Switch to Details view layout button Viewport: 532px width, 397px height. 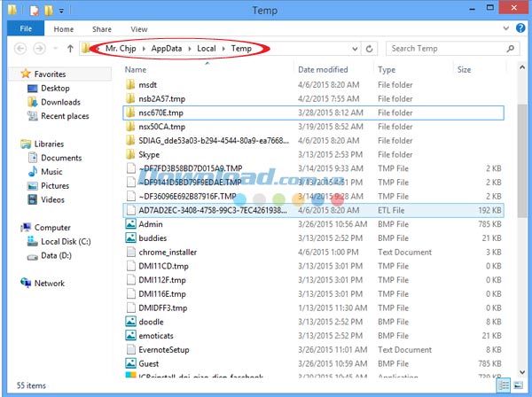click(504, 385)
